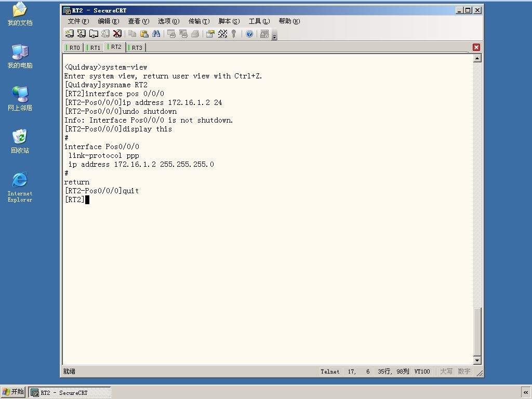Click the Print Selection icon
Image resolution: width=532 pixels, height=399 pixels.
(x=183, y=34)
